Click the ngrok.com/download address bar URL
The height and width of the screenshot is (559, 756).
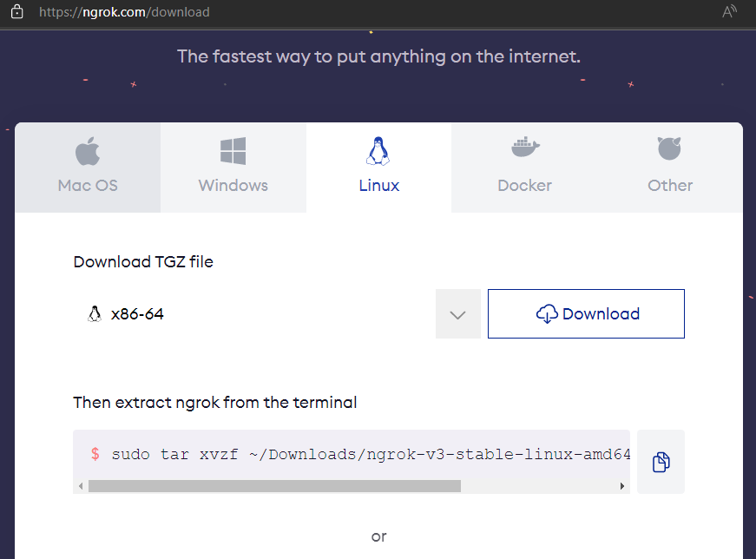coord(123,12)
